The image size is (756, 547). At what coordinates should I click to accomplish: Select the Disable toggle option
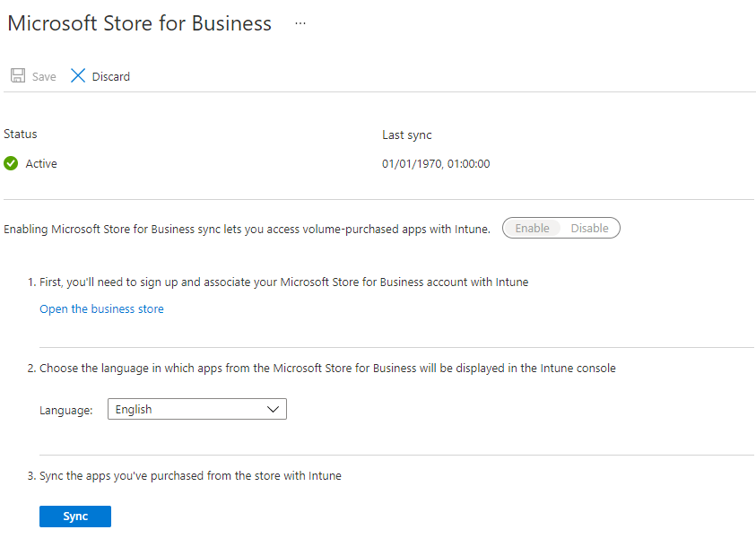[589, 228]
